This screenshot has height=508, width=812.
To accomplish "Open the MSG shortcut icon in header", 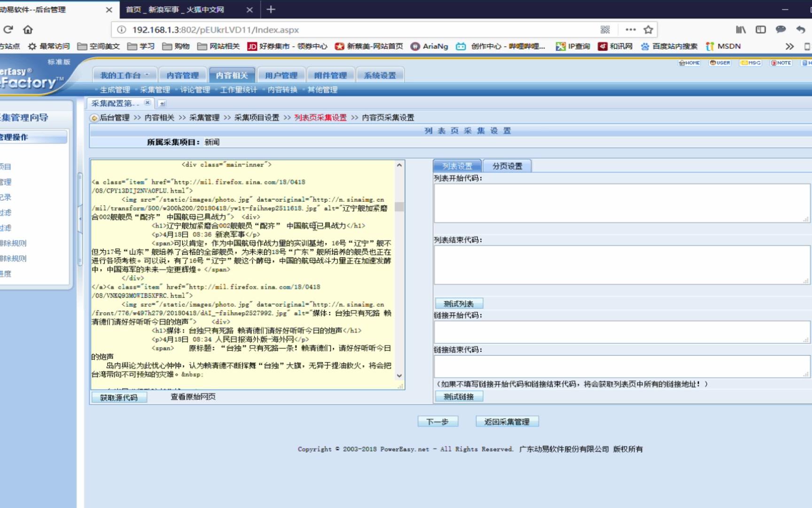I will coord(750,63).
